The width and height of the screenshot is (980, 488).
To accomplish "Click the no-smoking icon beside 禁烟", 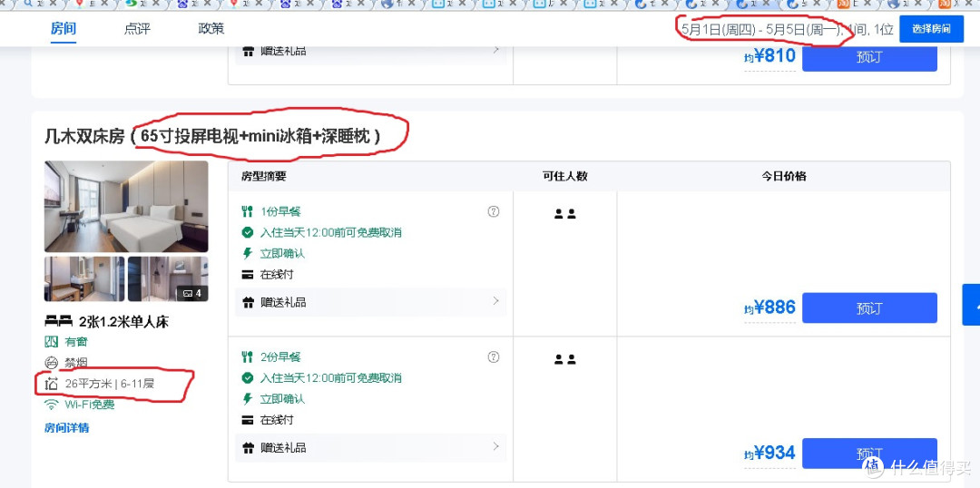I will 51,363.
